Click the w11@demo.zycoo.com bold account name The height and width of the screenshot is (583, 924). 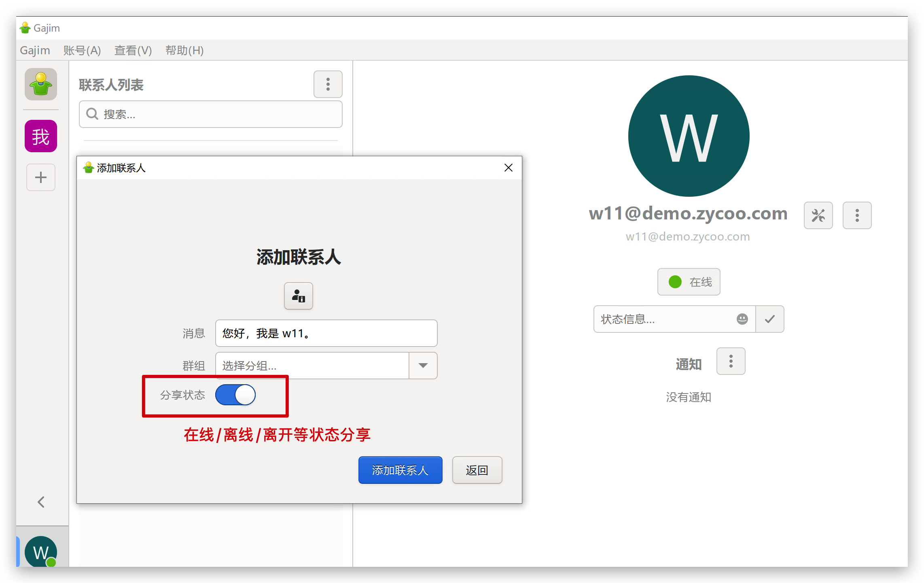pyautogui.click(x=688, y=213)
